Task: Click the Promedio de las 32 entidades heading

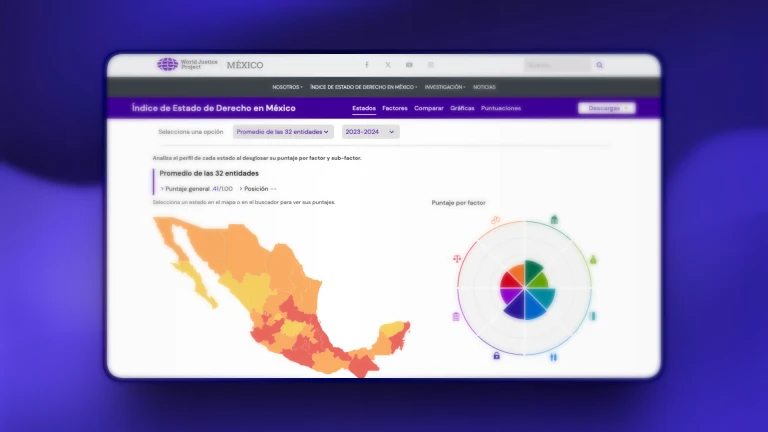Action: tap(209, 173)
